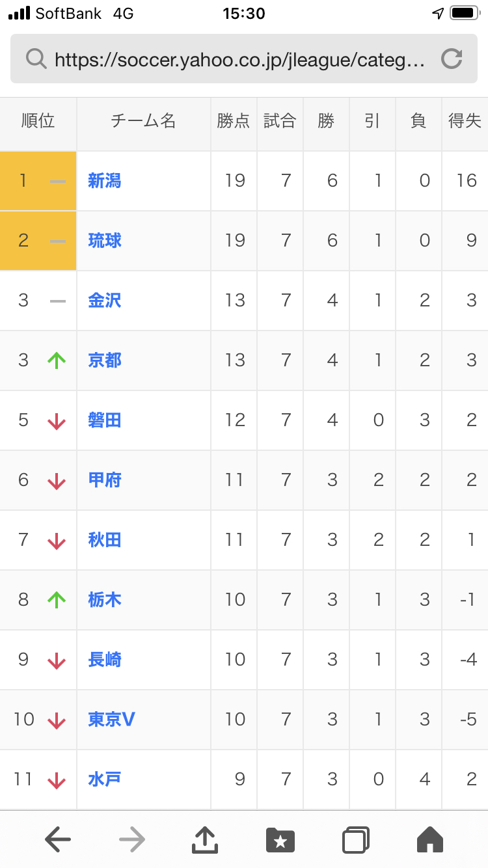Screen dimensions: 488x868
Task: Tap the 順位 column header
Action: pos(38,121)
